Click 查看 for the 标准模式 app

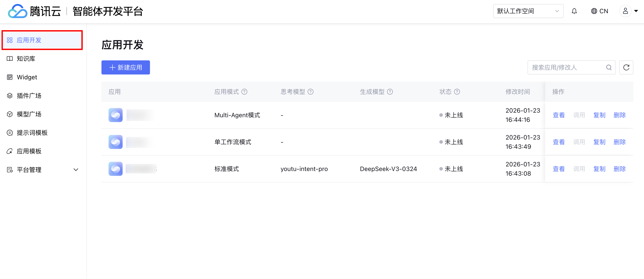pos(558,169)
